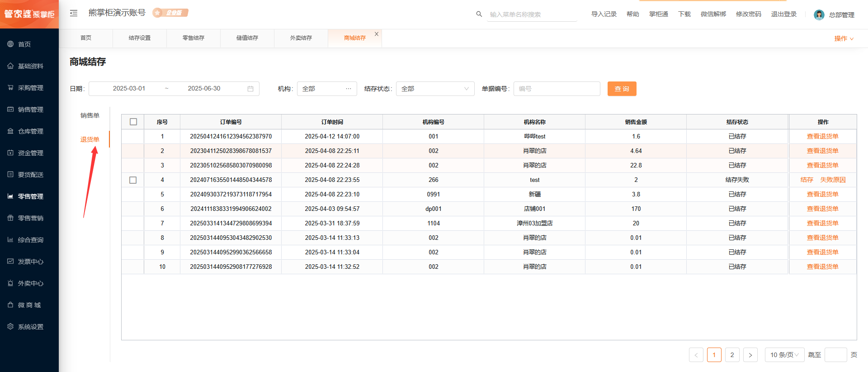The image size is (868, 372).
Task: Open the calendar icon in the date range field
Action: [x=250, y=89]
